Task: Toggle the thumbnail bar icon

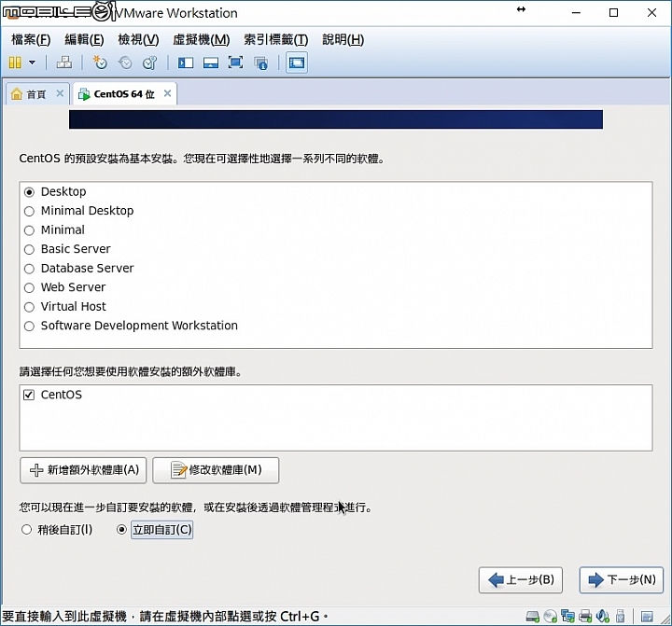Action: pyautogui.click(x=211, y=63)
